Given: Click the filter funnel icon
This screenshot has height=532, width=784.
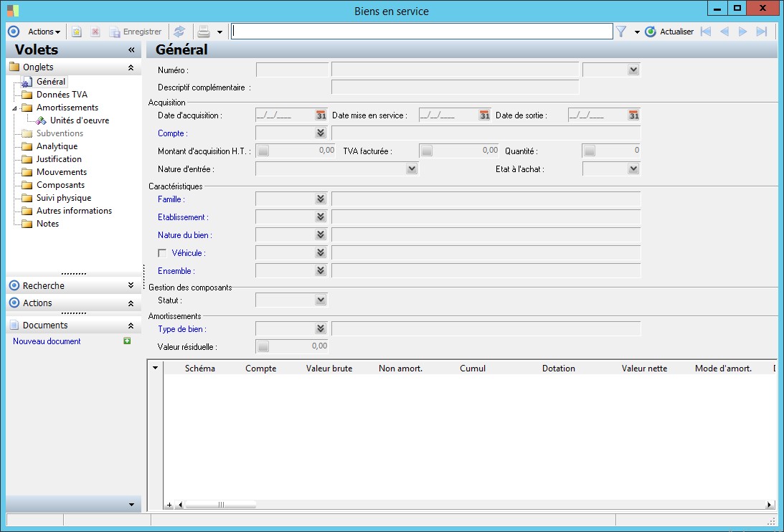Looking at the screenshot, I should coord(621,32).
